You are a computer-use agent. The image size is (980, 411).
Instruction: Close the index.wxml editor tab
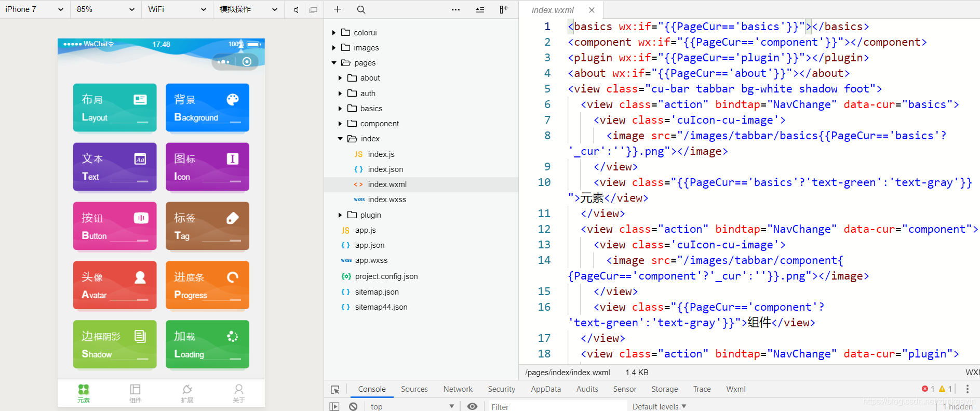592,10
